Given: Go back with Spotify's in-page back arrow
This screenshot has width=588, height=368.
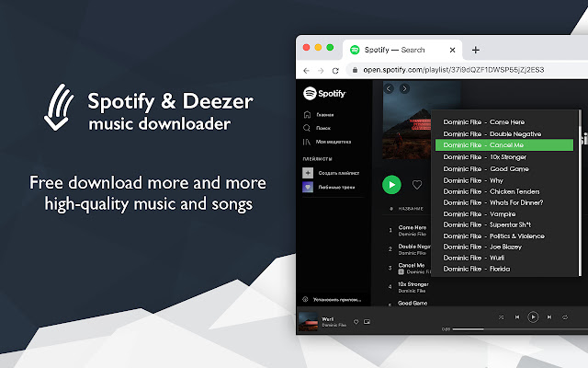Looking at the screenshot, I should pos(389,88).
